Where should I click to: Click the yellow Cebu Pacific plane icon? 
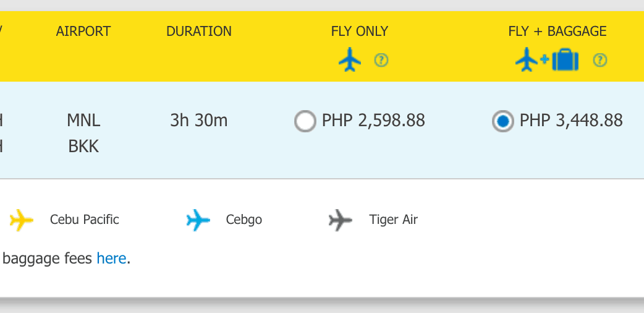[22, 220]
